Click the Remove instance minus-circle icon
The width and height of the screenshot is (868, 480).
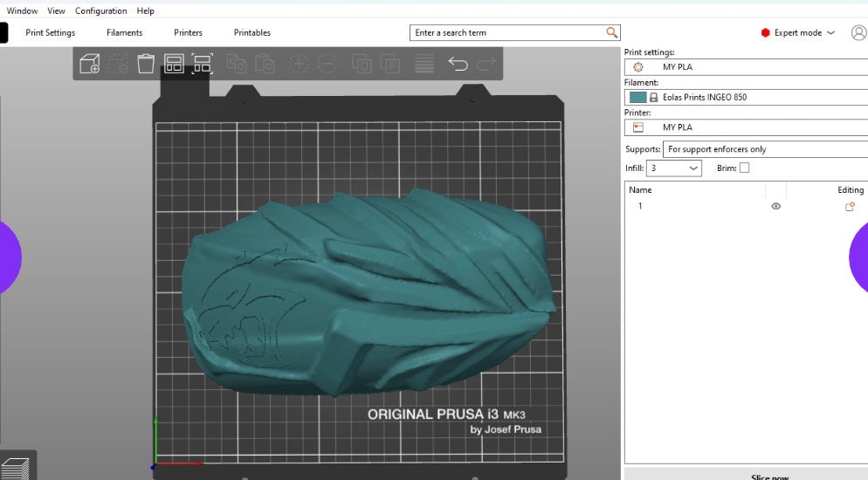pos(327,64)
